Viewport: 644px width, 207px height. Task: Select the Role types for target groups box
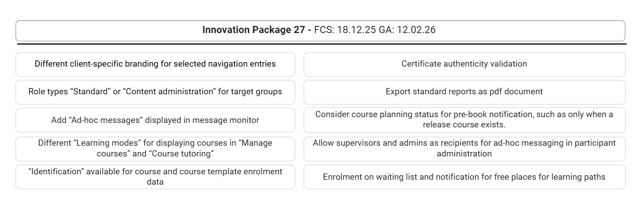coord(155,92)
